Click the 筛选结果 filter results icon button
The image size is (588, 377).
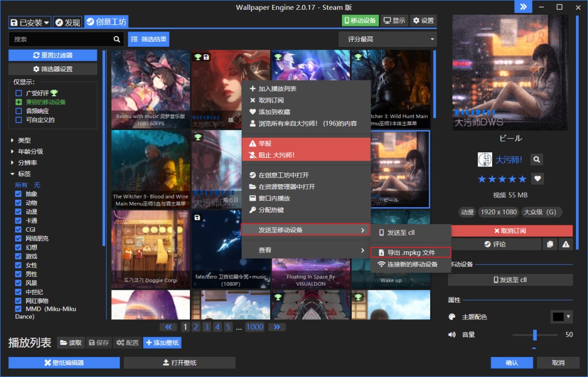coord(149,39)
